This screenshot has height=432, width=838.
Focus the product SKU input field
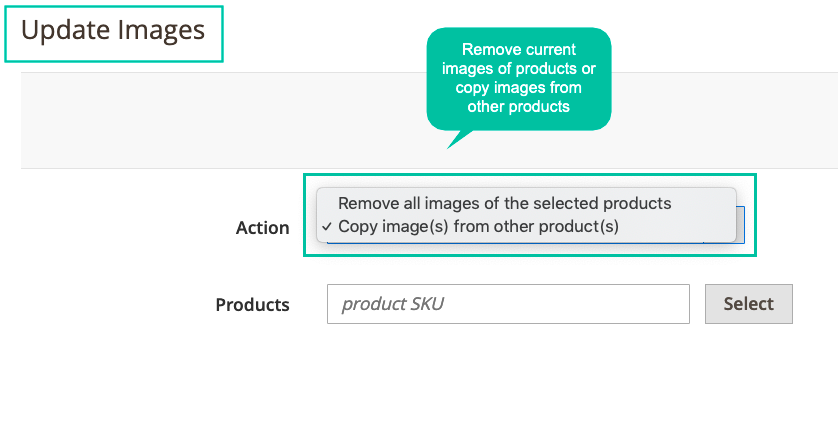click(508, 304)
